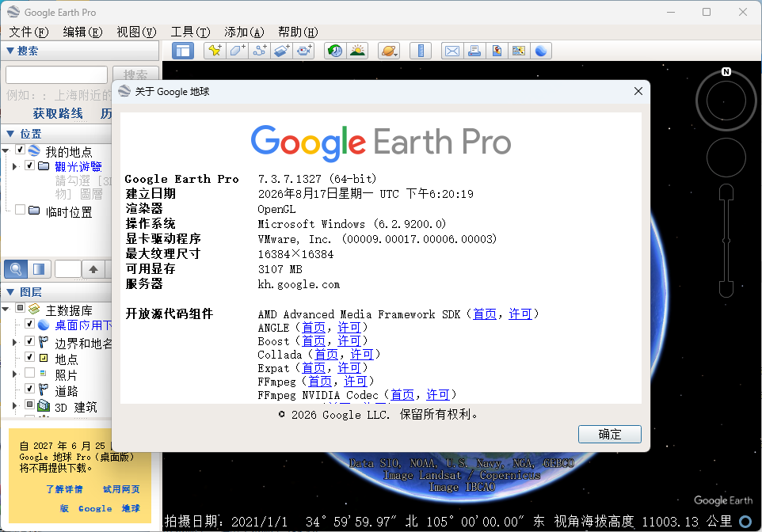The image size is (762, 532).
Task: Switch planet view with Saturn icon
Action: [389, 51]
